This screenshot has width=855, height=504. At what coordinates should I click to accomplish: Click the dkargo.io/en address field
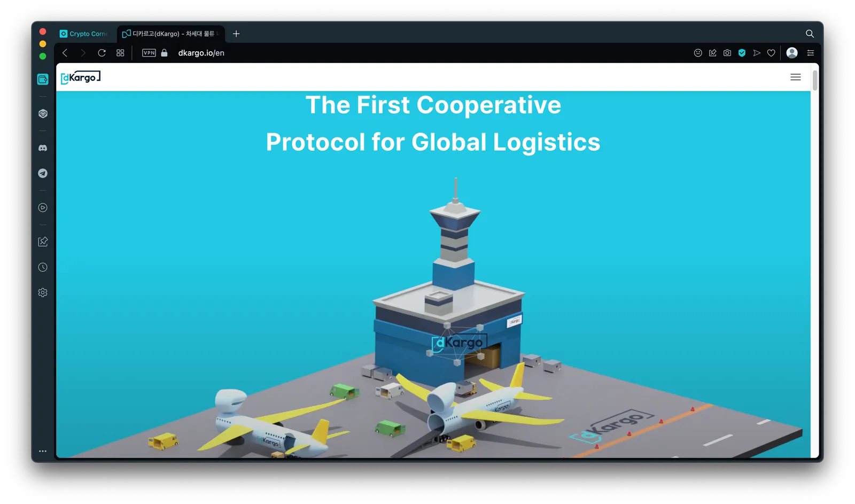pyautogui.click(x=201, y=53)
